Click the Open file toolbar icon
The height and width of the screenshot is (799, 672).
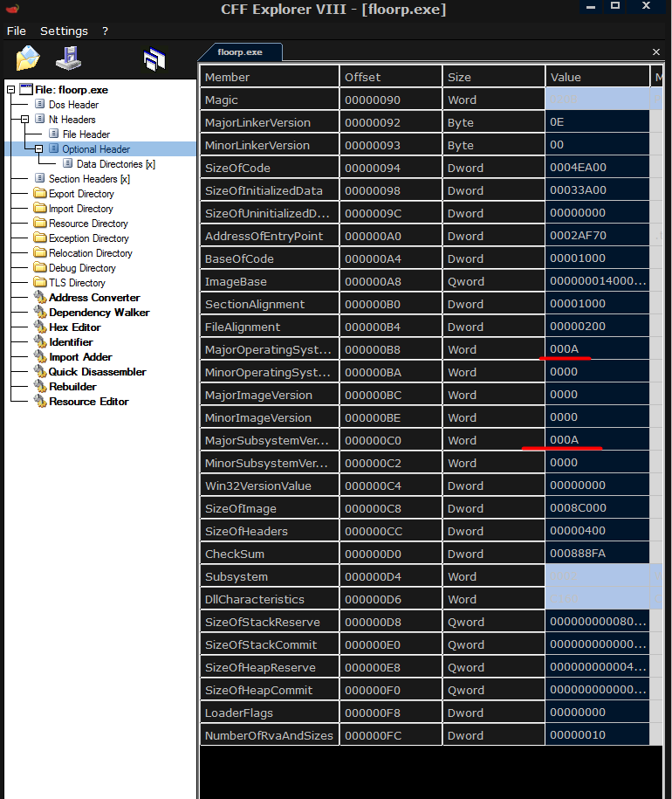click(x=28, y=58)
